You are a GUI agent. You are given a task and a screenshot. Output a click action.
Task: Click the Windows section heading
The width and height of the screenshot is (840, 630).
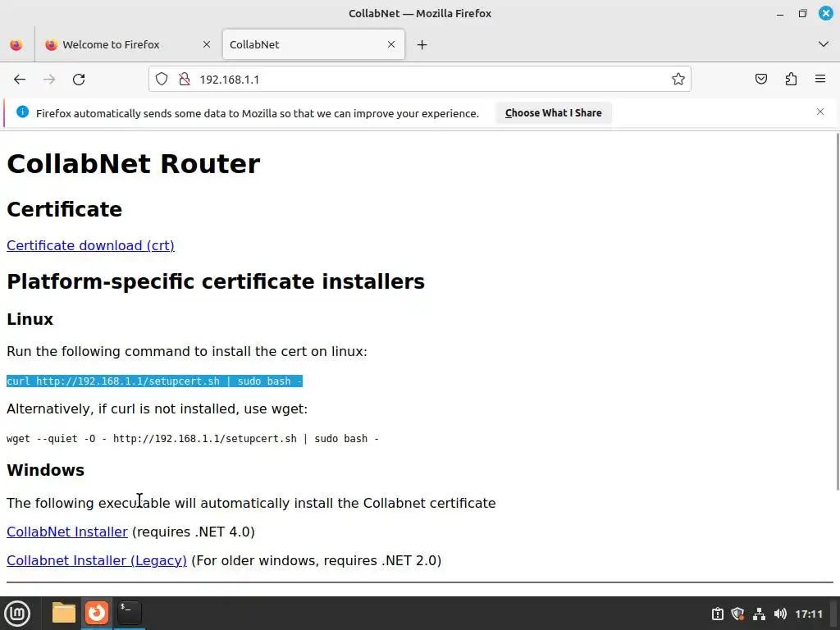(x=46, y=470)
